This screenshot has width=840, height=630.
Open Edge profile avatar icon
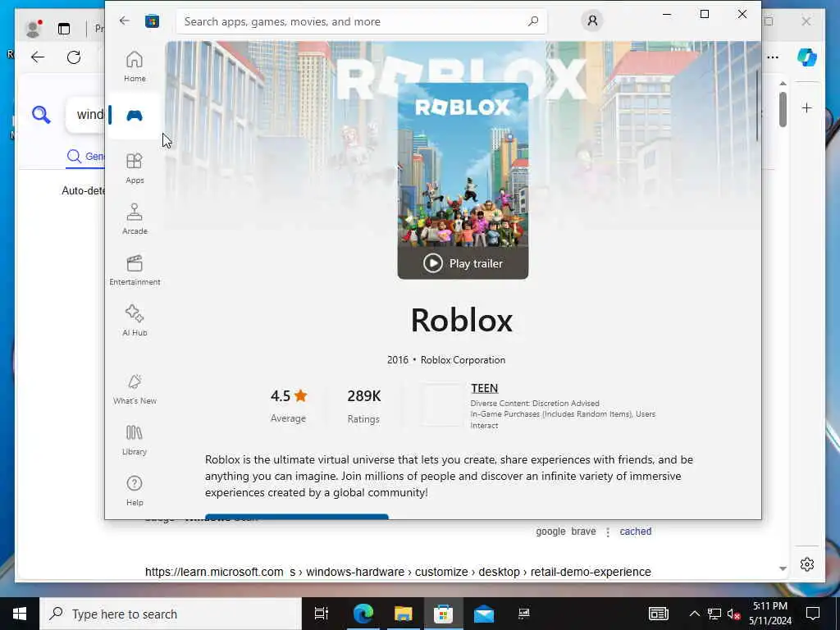33,29
